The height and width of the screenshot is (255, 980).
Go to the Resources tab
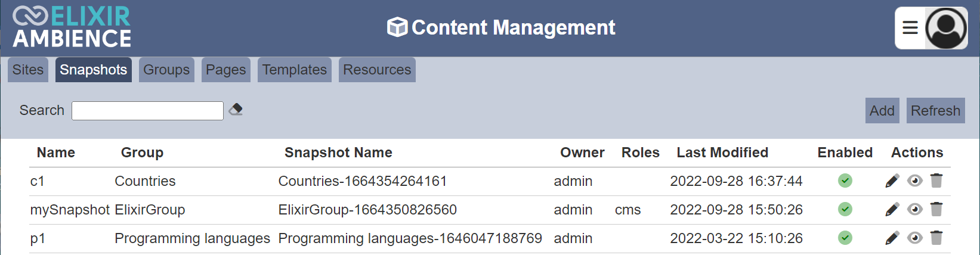coord(377,70)
